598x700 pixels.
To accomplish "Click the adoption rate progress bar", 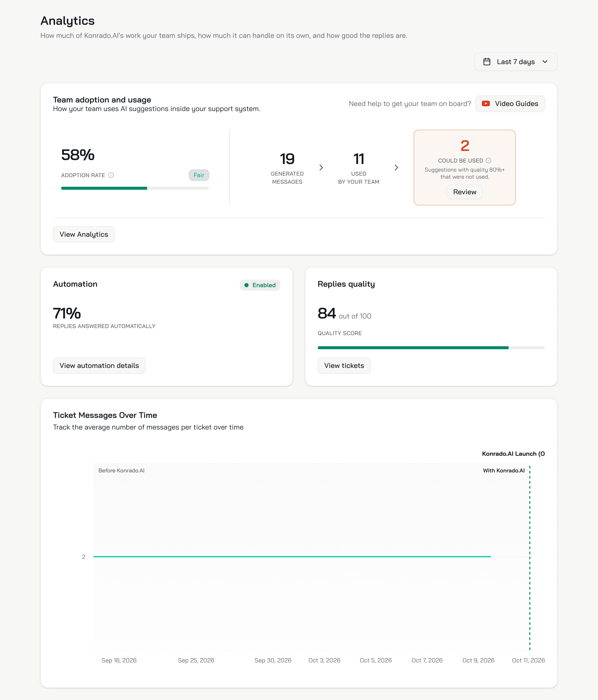I will tap(135, 188).
